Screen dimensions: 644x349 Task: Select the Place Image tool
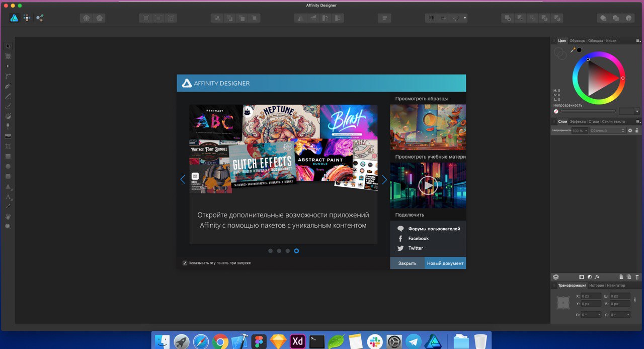coord(8,136)
